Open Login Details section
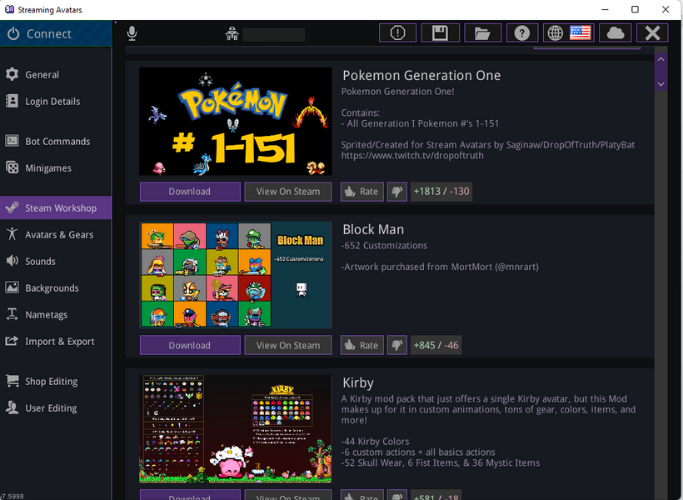Screen dimensions: 683x500 tap(56, 101)
